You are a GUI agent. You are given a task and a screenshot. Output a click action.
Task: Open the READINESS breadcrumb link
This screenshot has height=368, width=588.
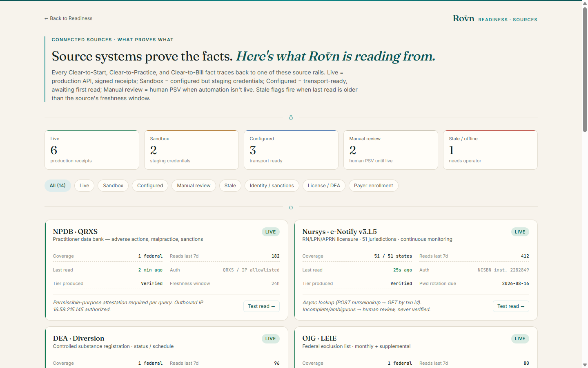pos(493,20)
